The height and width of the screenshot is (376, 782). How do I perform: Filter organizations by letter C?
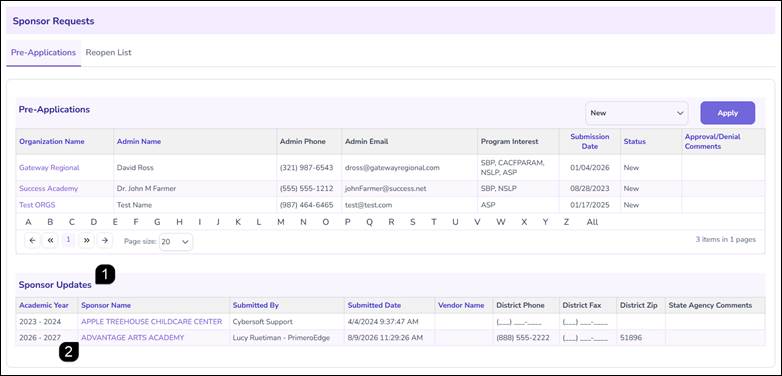pyautogui.click(x=72, y=222)
